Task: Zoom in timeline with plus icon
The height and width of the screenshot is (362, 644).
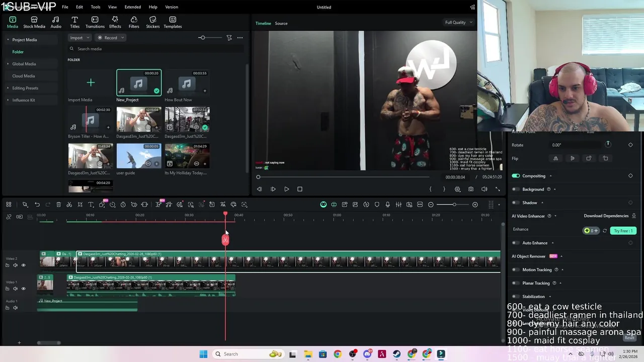Action: [x=475, y=205]
